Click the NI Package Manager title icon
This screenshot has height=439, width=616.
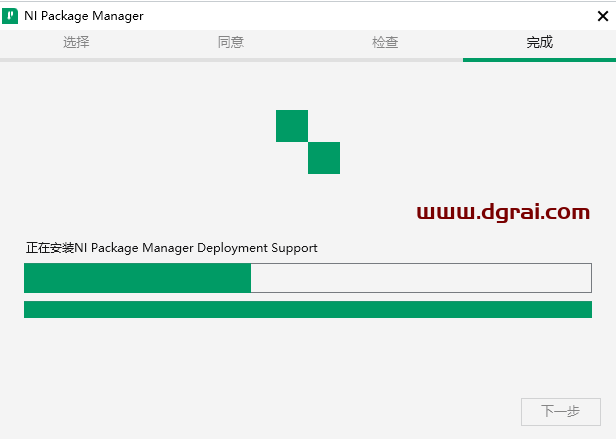tap(10, 16)
